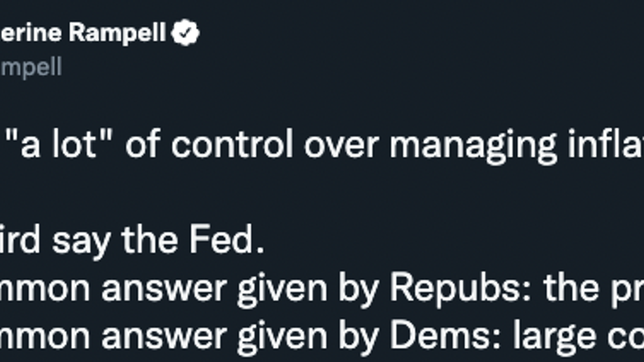Viewport: 644px width, 362px height.
Task: Open Catherine Rampell's profile via display name
Action: tap(83, 33)
